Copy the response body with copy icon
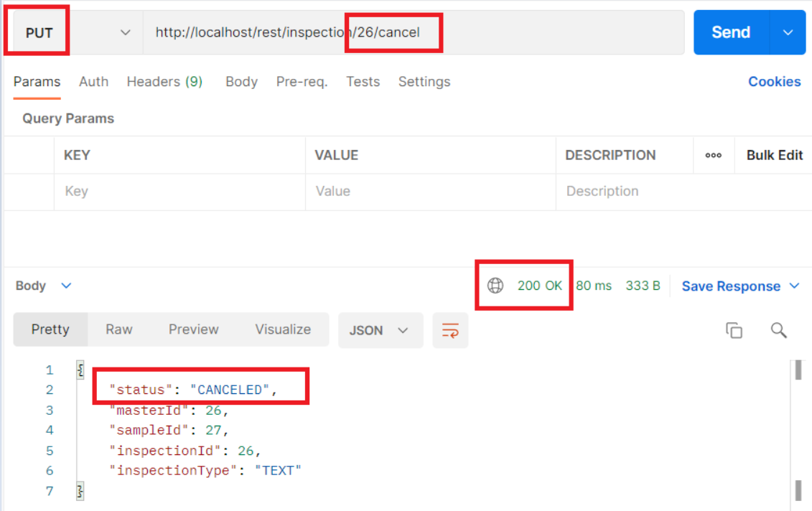The image size is (812, 511). click(734, 330)
